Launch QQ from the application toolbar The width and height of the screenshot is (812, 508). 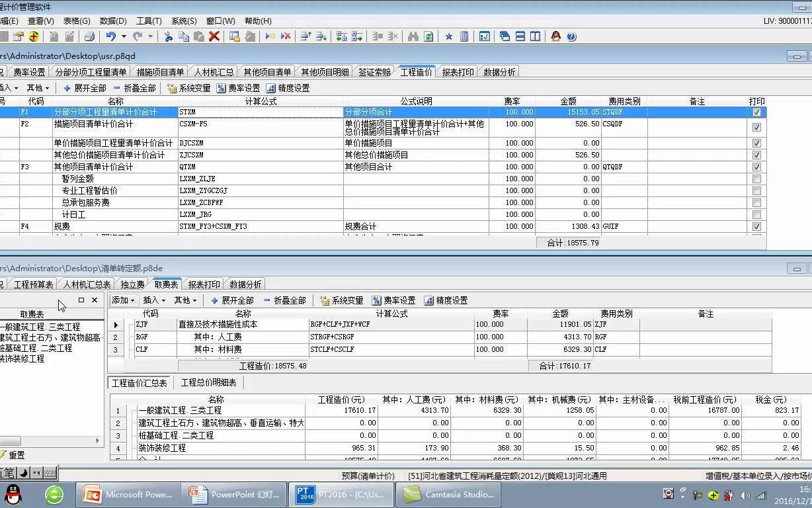coord(556,36)
